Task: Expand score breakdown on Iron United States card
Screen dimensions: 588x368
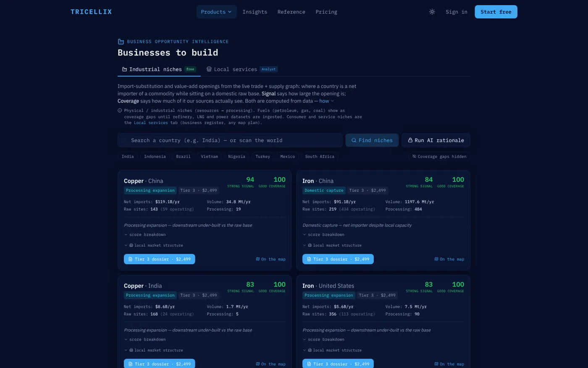Action: (323, 339)
